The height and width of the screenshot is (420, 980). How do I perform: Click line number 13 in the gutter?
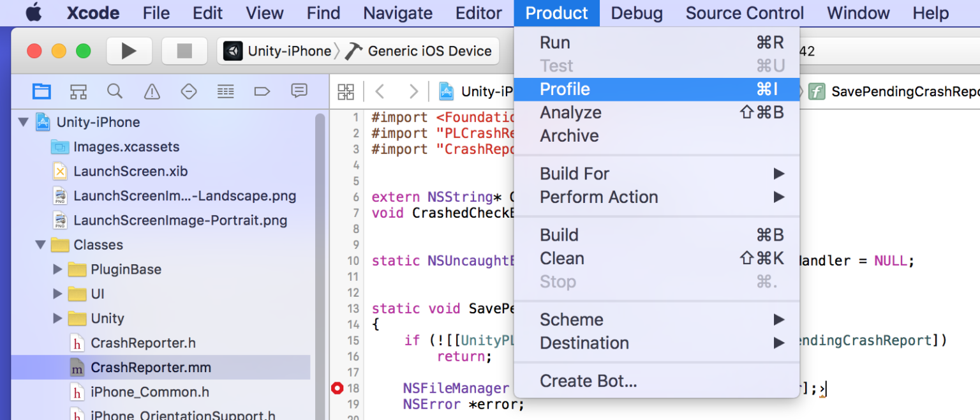coord(353,308)
